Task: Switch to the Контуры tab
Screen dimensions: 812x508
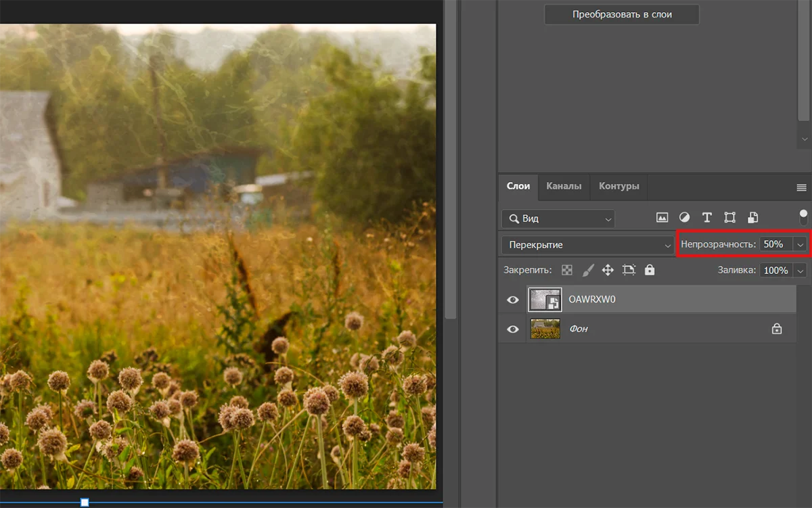Action: click(618, 186)
